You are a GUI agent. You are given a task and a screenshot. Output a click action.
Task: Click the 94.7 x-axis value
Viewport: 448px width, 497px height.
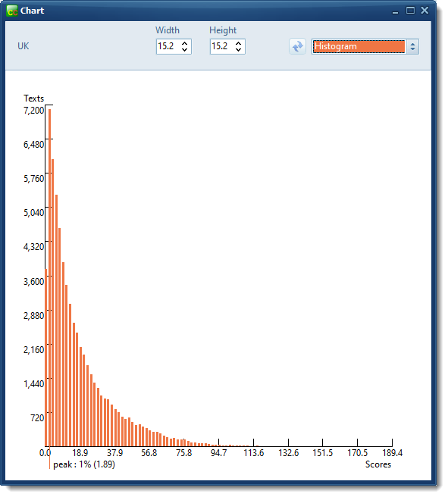click(219, 452)
